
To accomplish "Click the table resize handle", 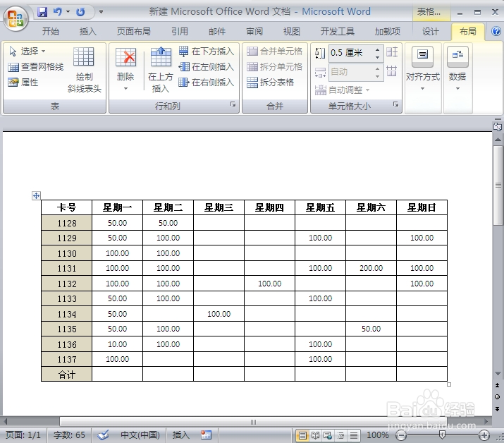I will [449, 384].
